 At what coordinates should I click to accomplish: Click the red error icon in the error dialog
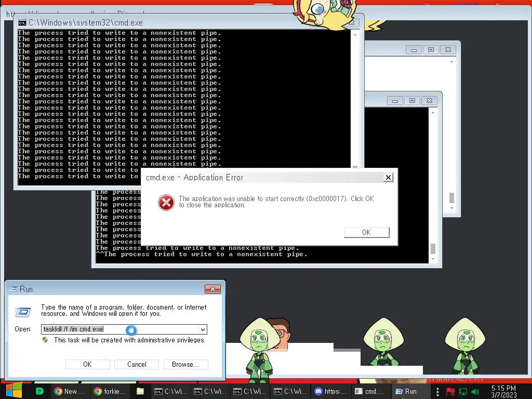point(166,203)
